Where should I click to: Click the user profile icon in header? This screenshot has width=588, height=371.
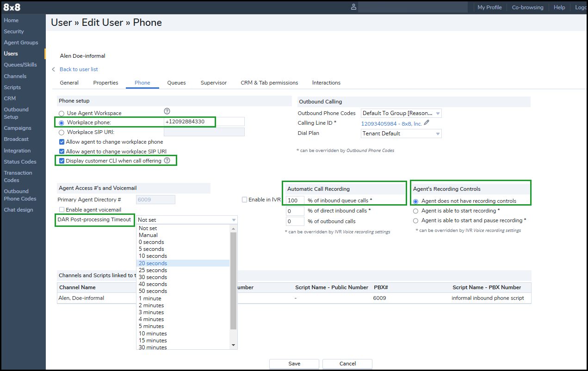[x=354, y=7]
